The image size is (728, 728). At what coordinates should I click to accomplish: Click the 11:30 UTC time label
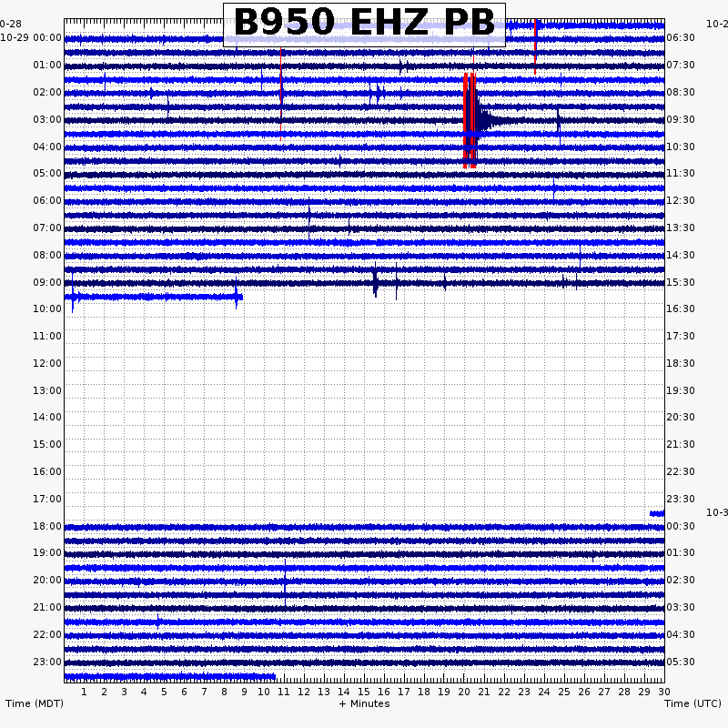tap(681, 174)
